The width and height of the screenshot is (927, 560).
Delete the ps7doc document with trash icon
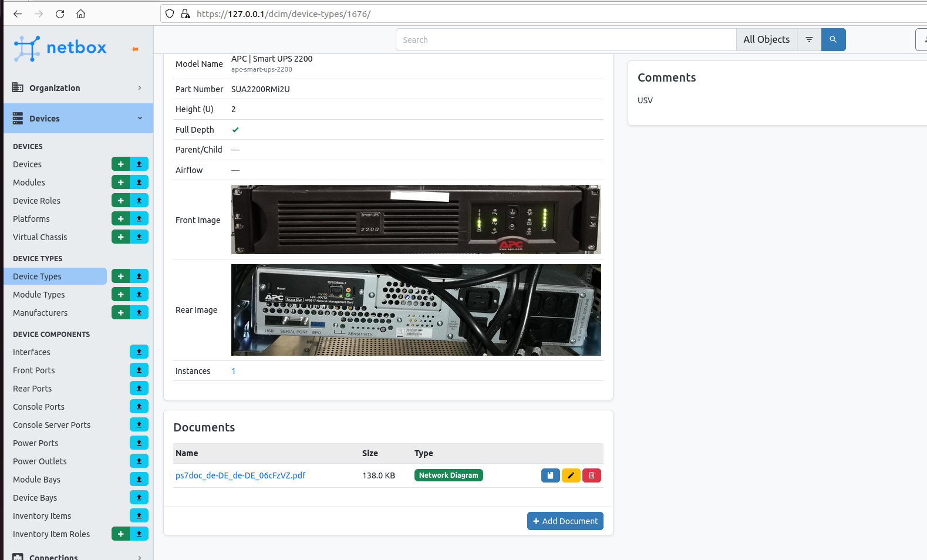tap(591, 475)
